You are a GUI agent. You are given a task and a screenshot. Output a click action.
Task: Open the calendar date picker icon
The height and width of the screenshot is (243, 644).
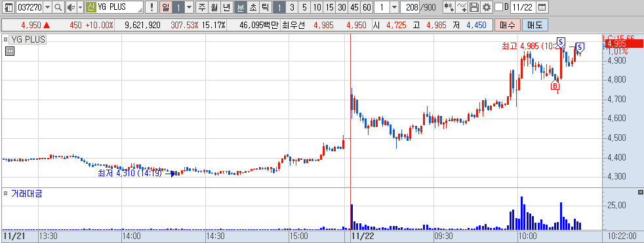tap(542, 7)
